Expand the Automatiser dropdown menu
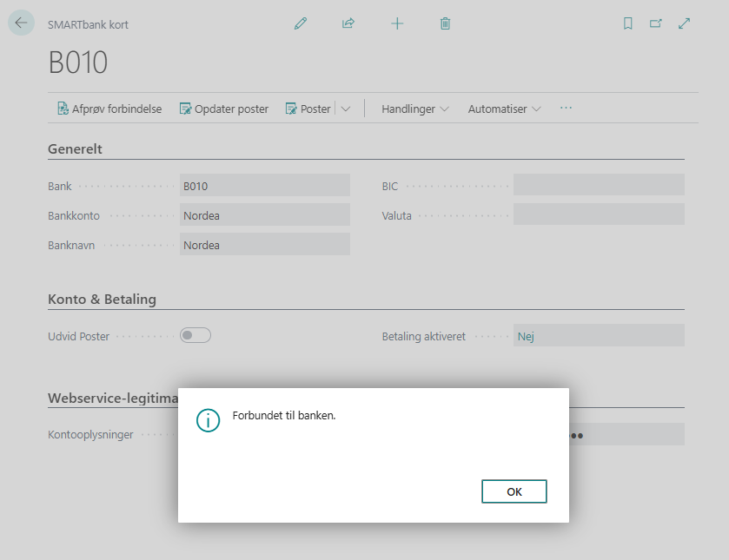 point(504,109)
